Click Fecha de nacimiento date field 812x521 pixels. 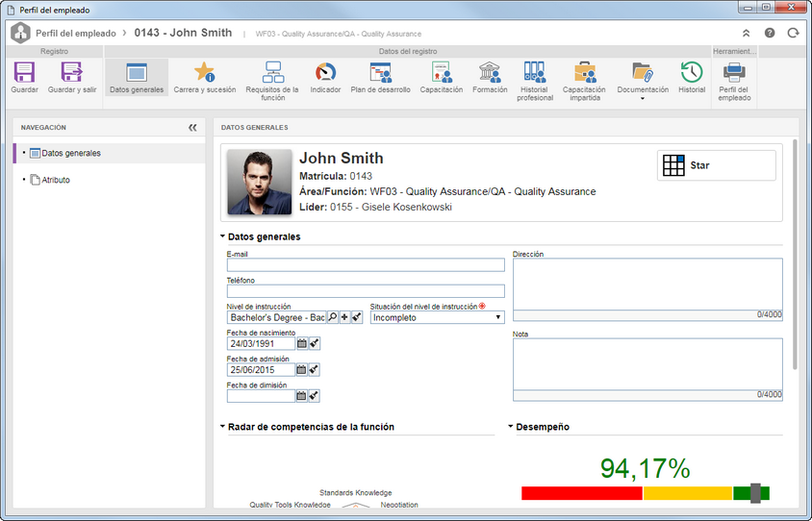261,343
